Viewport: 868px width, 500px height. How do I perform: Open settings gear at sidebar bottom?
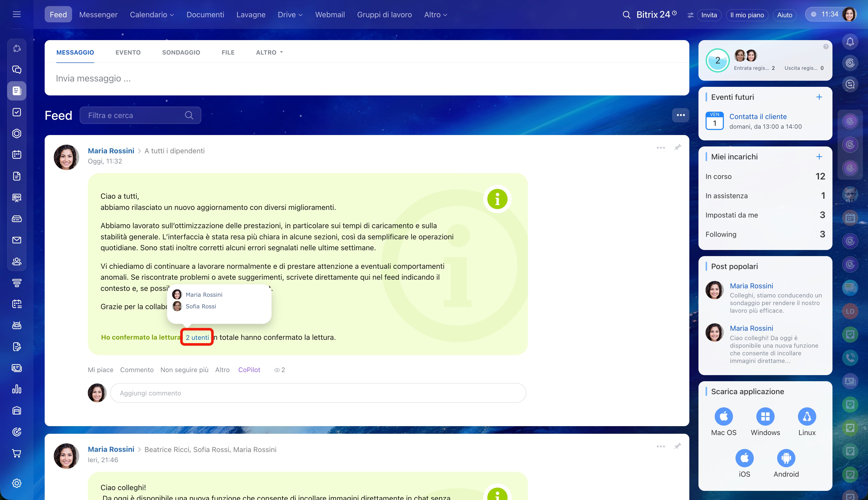coord(16,483)
